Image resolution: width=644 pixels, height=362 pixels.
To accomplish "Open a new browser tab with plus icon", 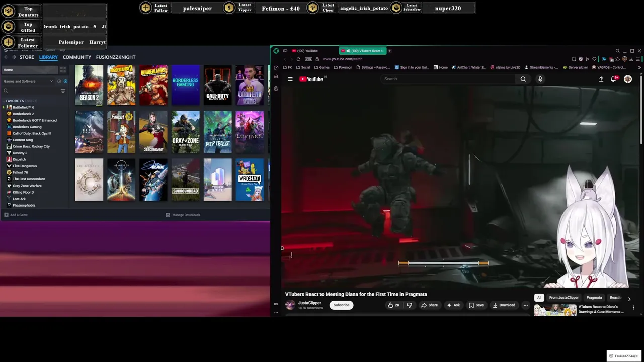I will point(389,51).
